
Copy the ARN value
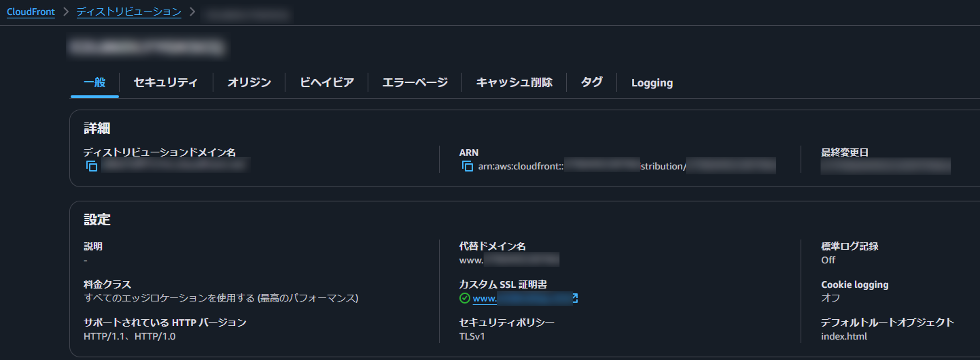[467, 166]
